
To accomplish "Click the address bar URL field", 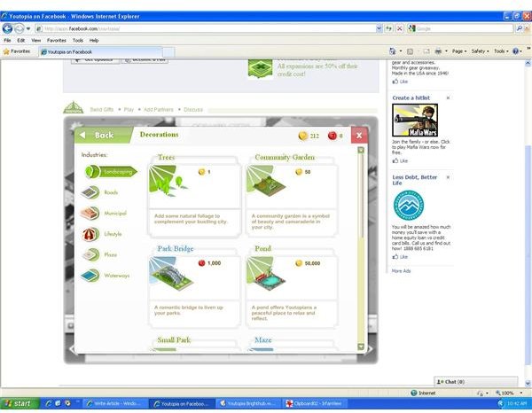I will coord(206,29).
